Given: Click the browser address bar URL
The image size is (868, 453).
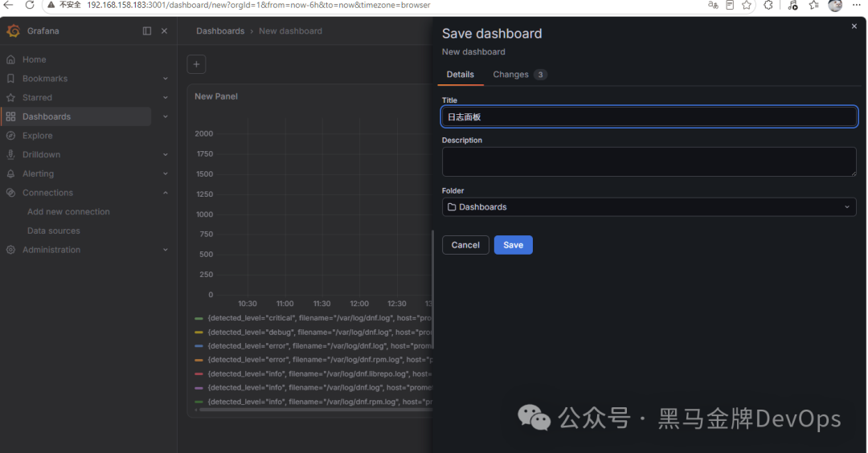Looking at the screenshot, I should tap(259, 5).
